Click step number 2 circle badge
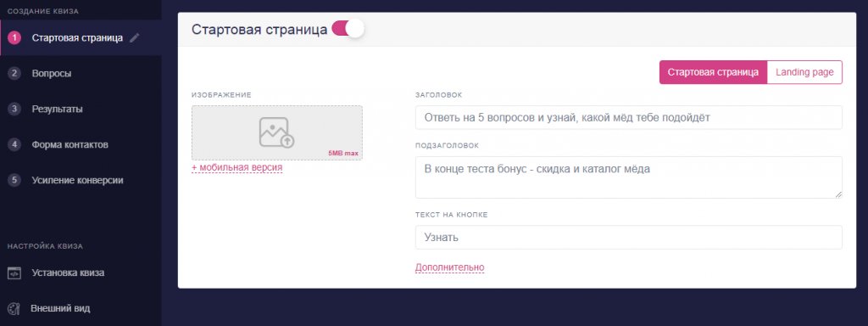868x326 pixels. tap(14, 73)
